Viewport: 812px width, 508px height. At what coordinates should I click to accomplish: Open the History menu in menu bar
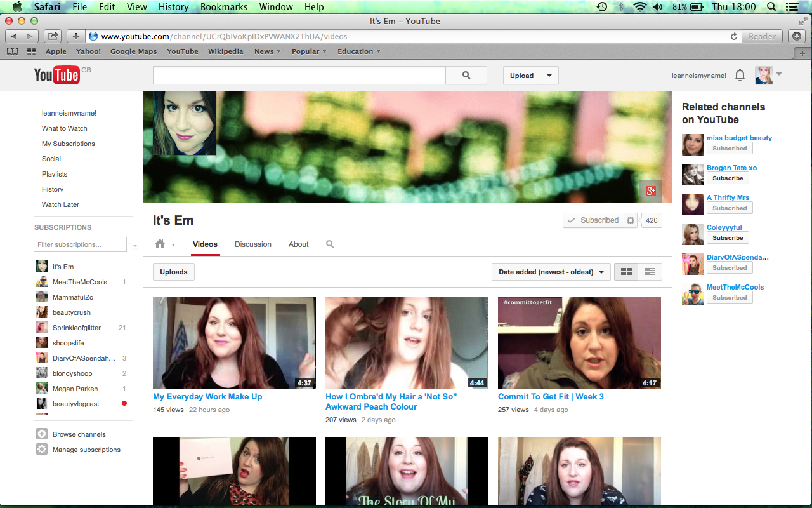pyautogui.click(x=173, y=7)
